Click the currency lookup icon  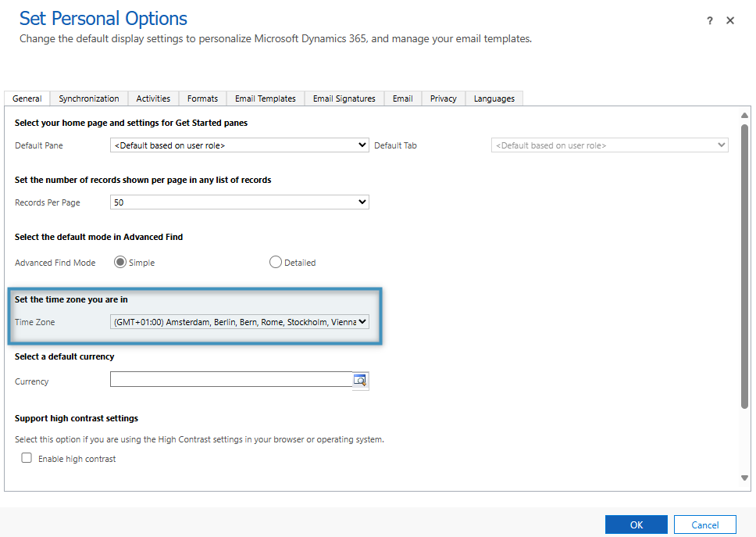[360, 381]
